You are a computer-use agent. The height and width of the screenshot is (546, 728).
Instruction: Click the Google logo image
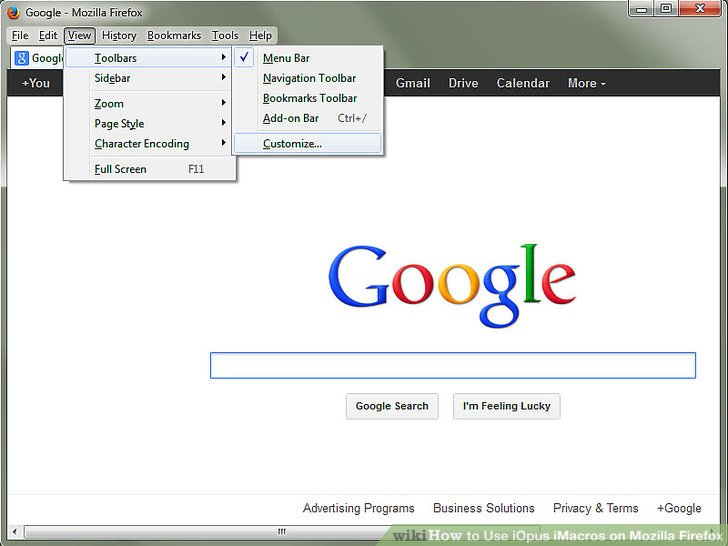coord(452,286)
